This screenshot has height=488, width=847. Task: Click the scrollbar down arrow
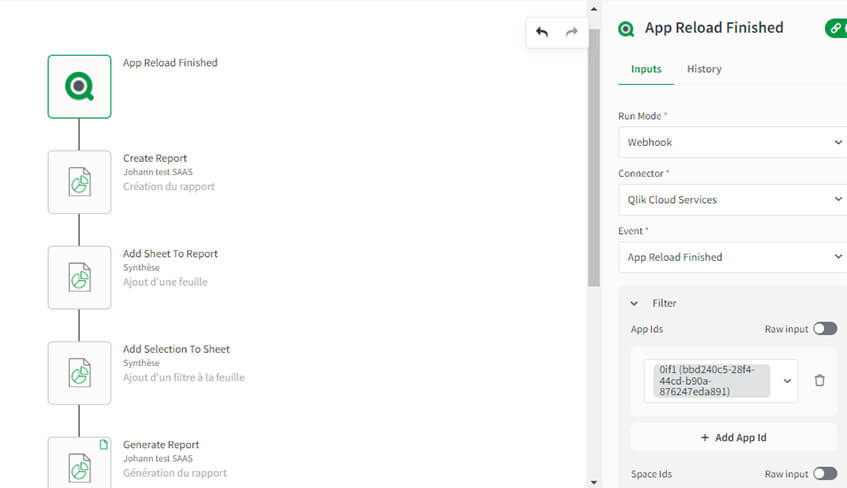594,482
